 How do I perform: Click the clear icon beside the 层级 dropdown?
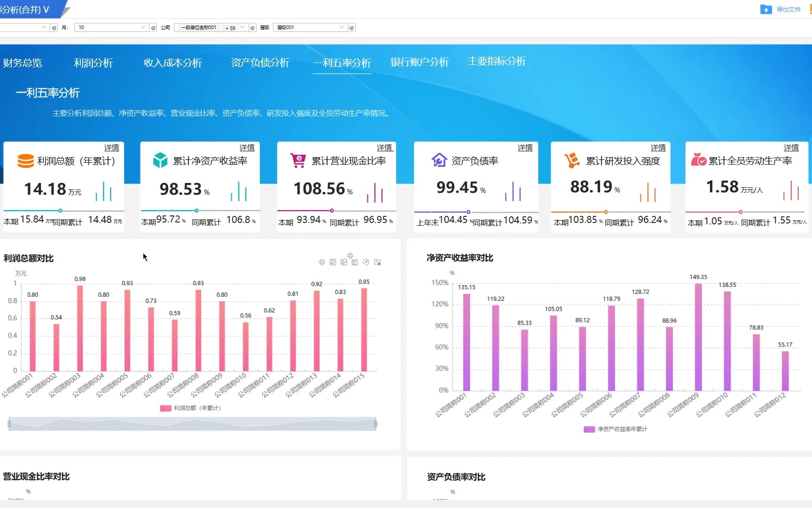(x=351, y=28)
